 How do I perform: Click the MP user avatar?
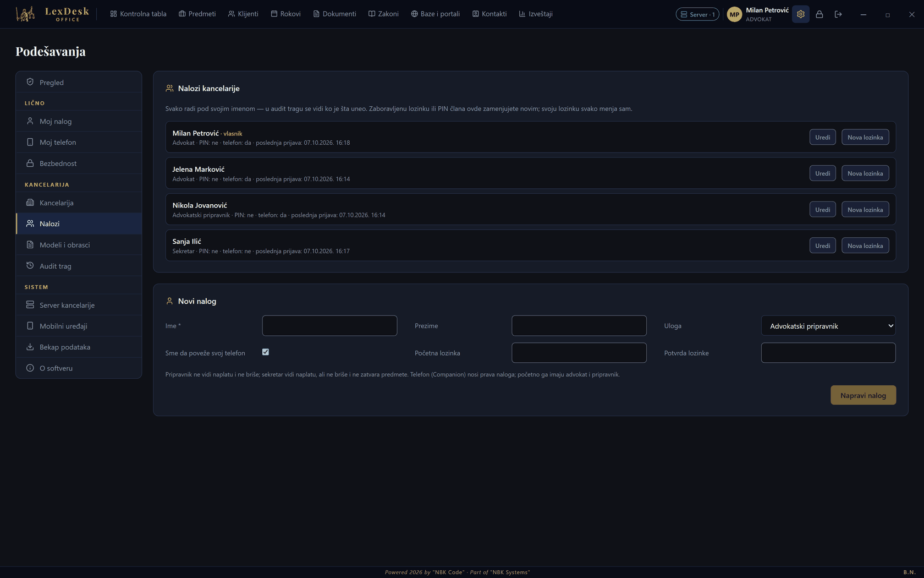click(734, 14)
